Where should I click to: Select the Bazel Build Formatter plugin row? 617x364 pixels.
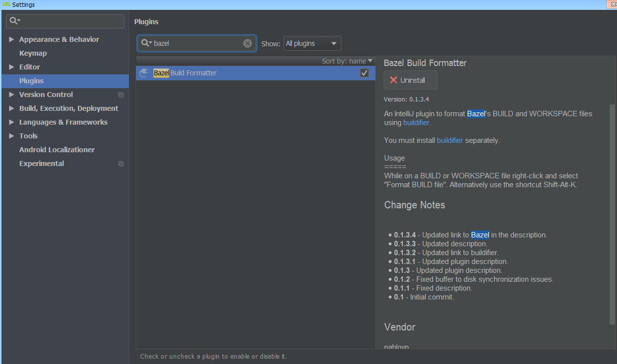pyautogui.click(x=255, y=73)
